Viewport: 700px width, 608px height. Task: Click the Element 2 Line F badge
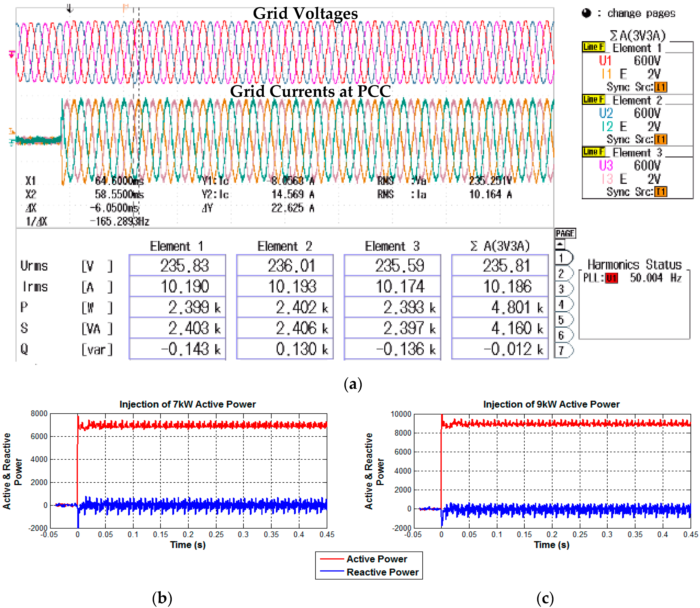[x=593, y=99]
